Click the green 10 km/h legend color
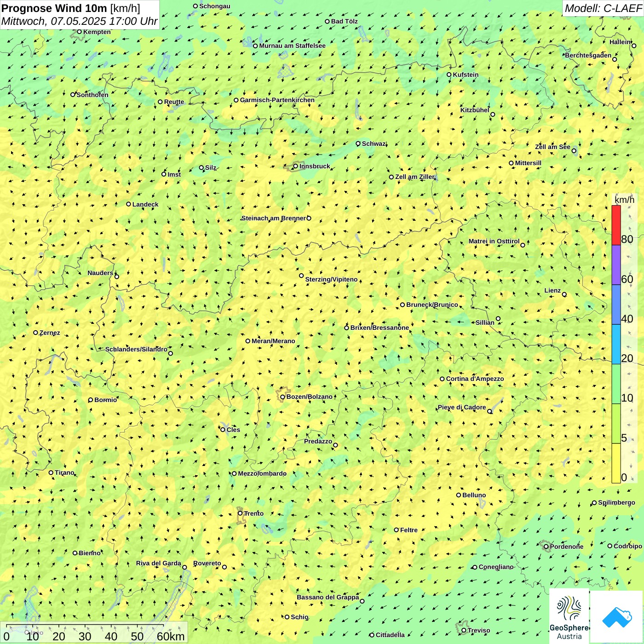Image resolution: width=644 pixels, height=644 pixels. [616, 384]
